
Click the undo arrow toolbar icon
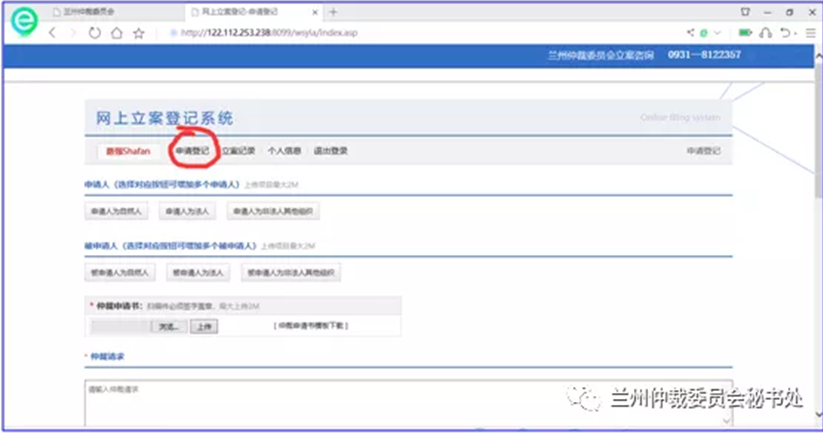pos(785,33)
